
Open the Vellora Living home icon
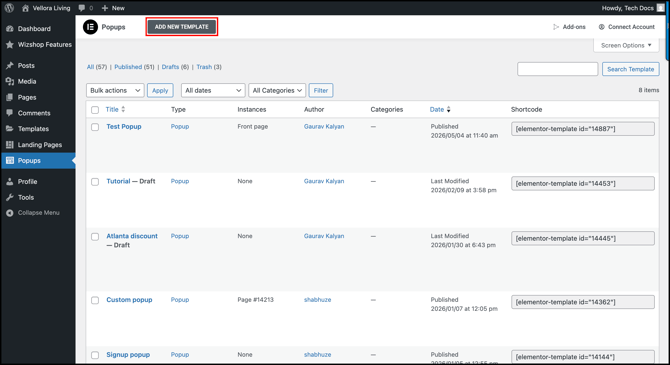point(25,8)
